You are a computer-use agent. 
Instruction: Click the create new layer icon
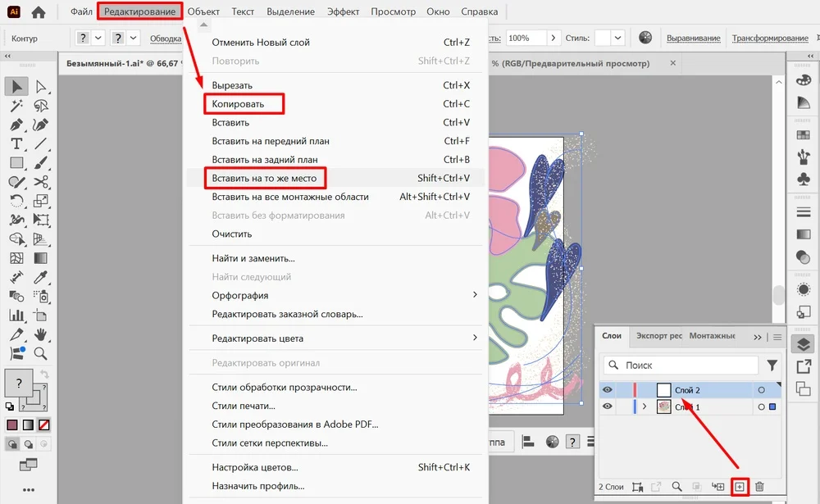tap(739, 487)
